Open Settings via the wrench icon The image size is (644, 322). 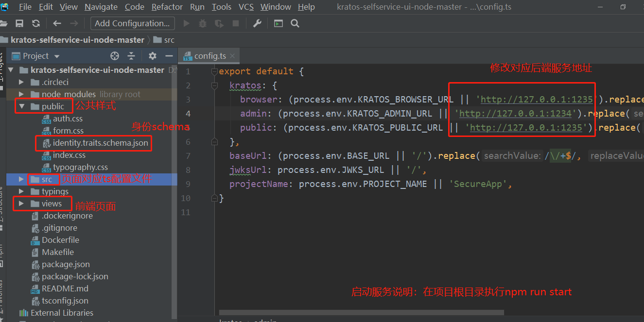click(258, 23)
